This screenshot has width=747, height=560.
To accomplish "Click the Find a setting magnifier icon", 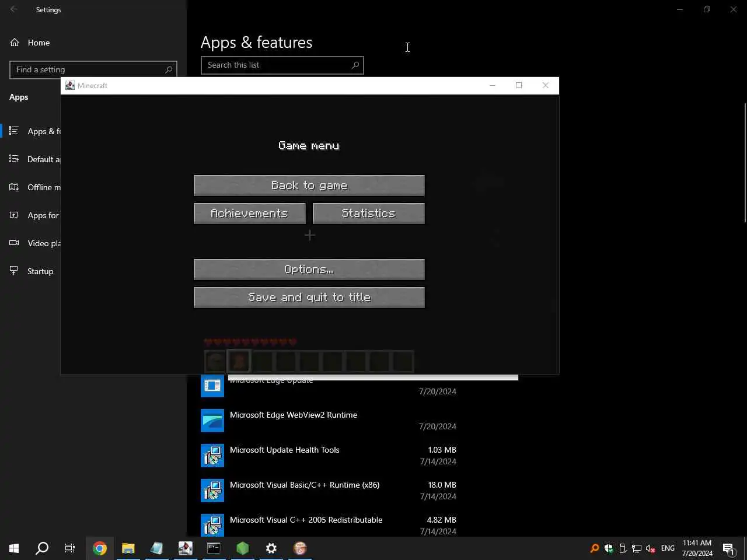I will point(169,69).
